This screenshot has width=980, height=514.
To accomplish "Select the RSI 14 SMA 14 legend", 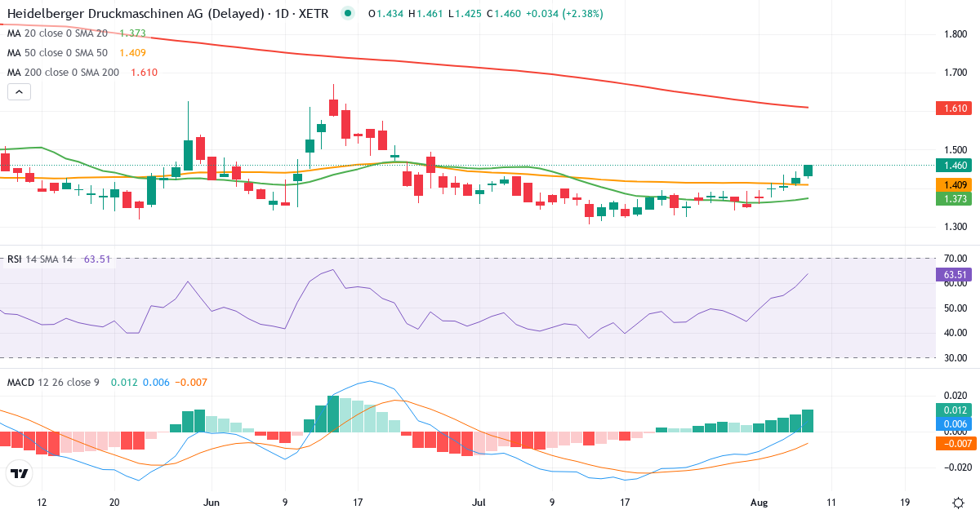I will coord(40,259).
